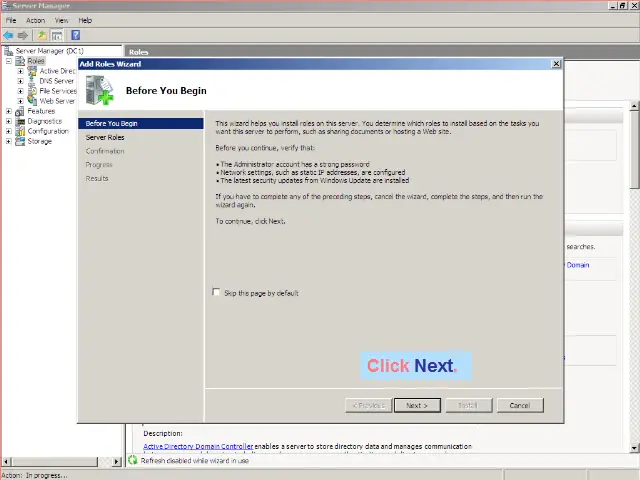Image resolution: width=640 pixels, height=480 pixels.
Task: Open the Active Directory Domain Controller link
Action: coord(198,446)
